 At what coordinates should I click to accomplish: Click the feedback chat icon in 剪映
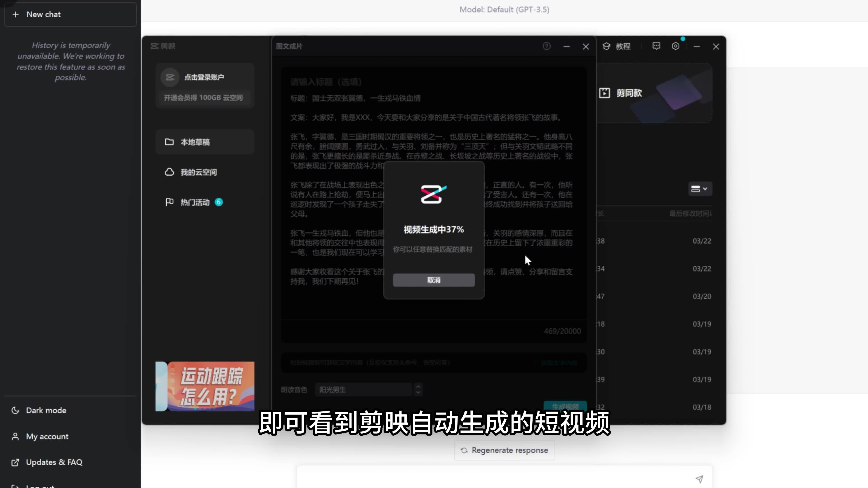click(656, 46)
